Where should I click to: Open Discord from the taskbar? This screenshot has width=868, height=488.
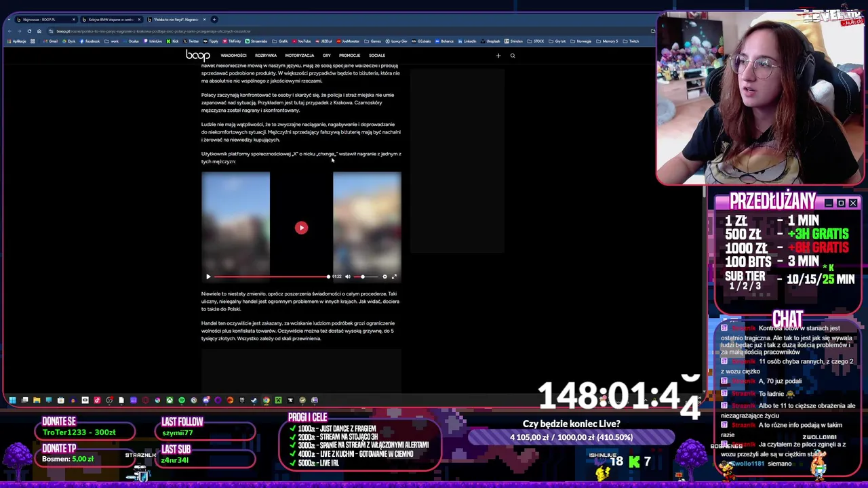point(206,401)
